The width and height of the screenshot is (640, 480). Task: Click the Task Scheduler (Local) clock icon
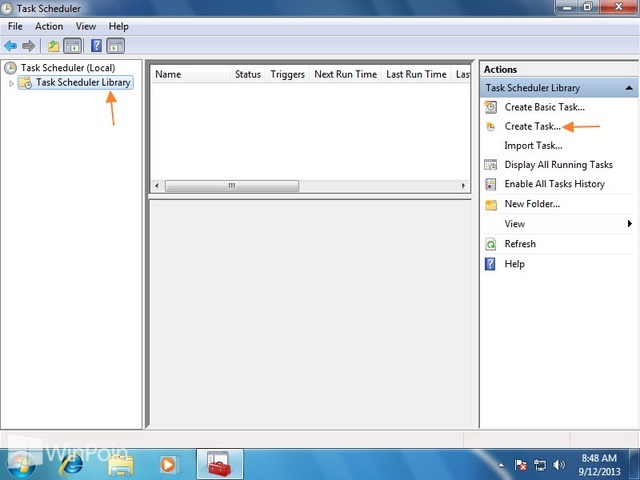(10, 68)
